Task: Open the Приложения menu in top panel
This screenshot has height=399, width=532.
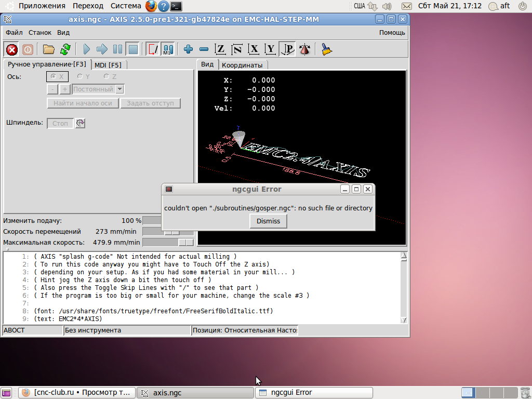Action: tap(42, 6)
